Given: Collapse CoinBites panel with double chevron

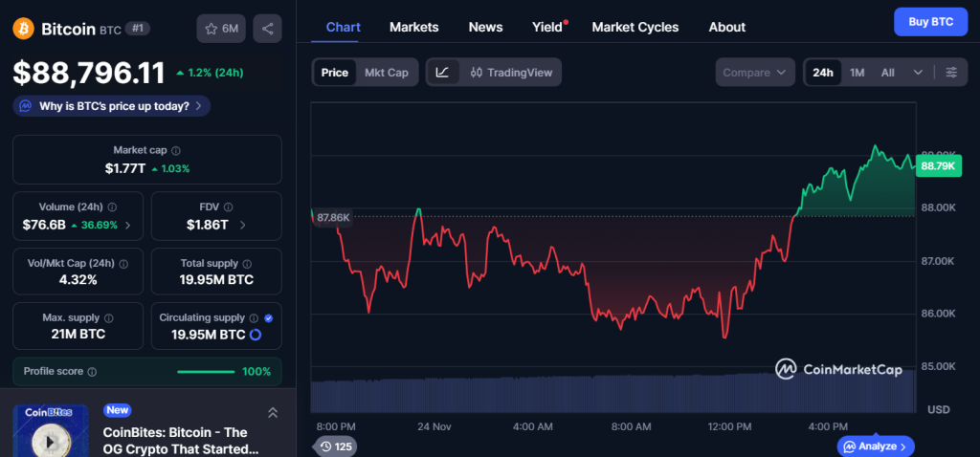Looking at the screenshot, I should pos(273,413).
